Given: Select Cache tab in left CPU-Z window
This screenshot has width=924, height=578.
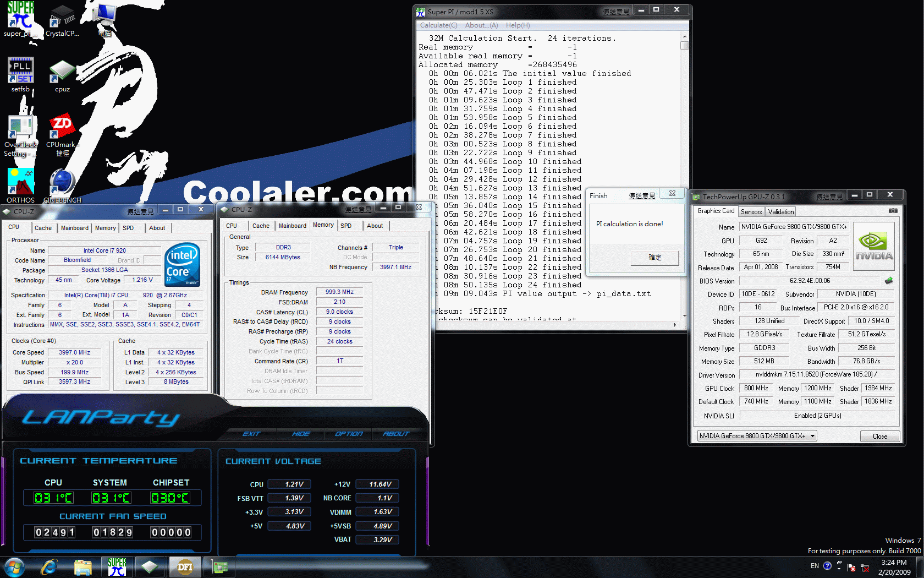Looking at the screenshot, I should click(43, 228).
